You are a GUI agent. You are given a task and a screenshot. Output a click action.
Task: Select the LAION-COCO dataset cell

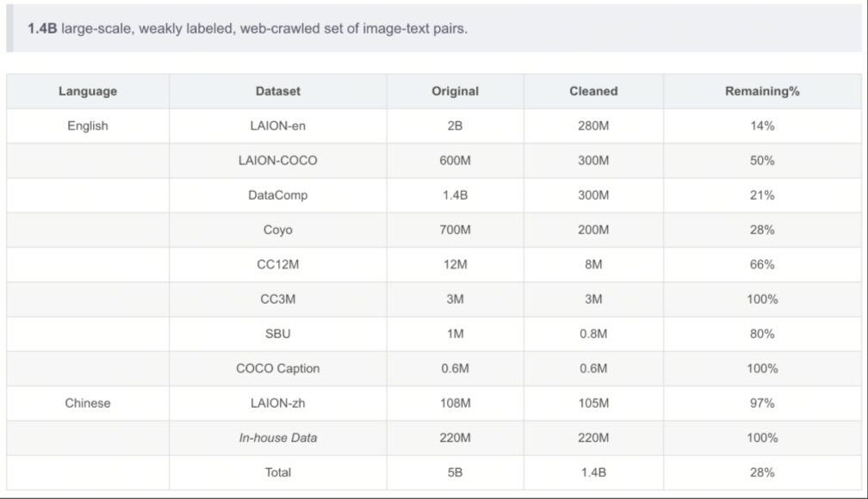click(278, 160)
